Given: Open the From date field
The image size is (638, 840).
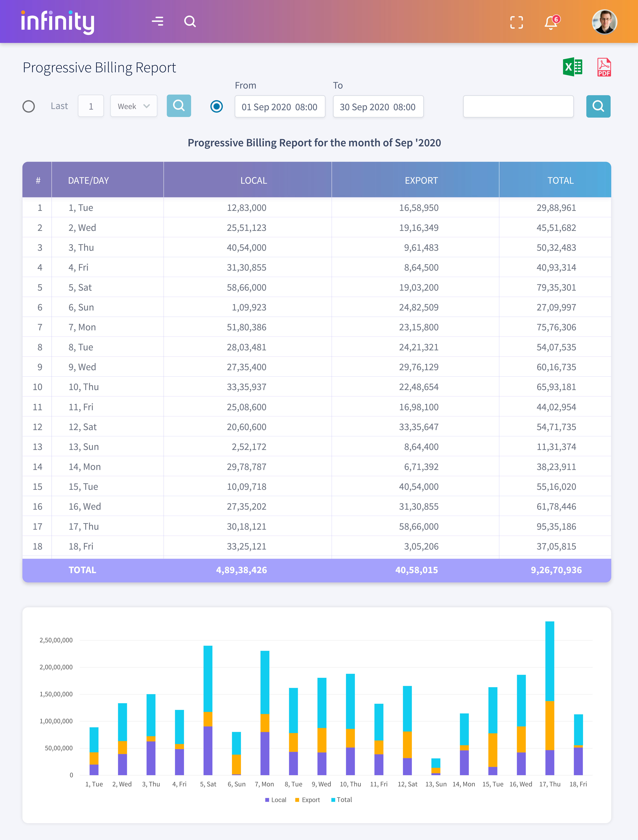Looking at the screenshot, I should 280,106.
